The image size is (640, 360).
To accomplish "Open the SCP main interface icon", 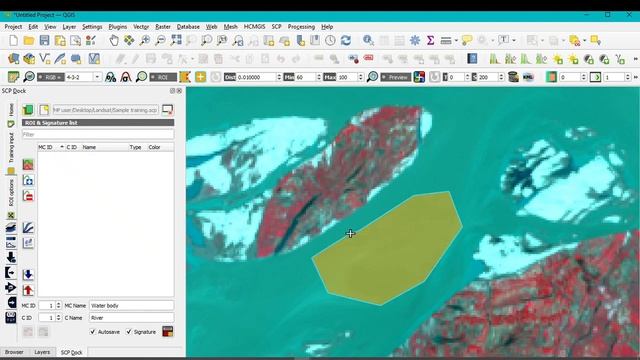I will pyautogui.click(x=13, y=77).
